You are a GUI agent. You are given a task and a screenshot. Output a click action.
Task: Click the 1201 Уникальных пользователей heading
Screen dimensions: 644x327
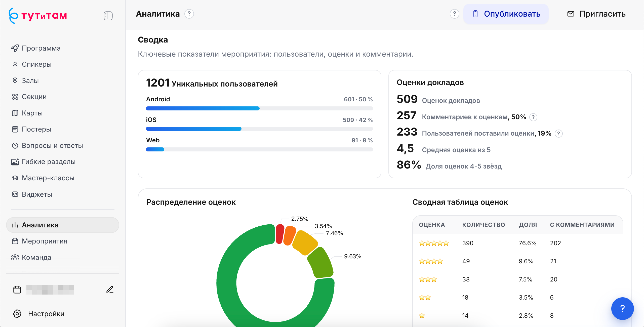tap(212, 83)
